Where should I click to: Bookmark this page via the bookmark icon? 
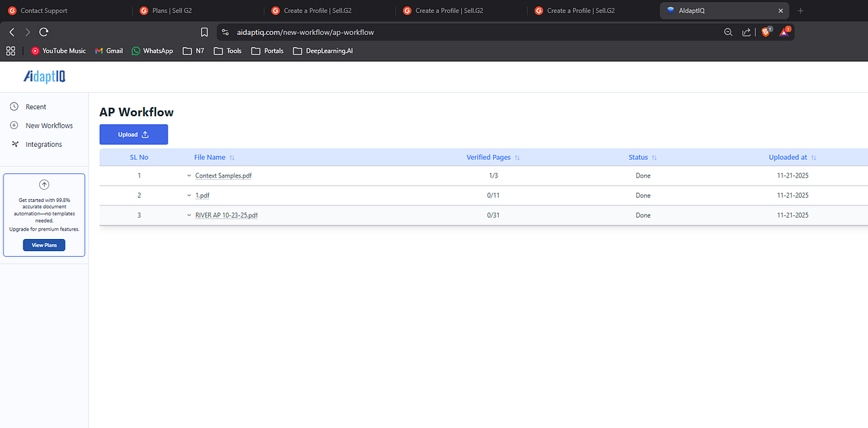coord(205,32)
